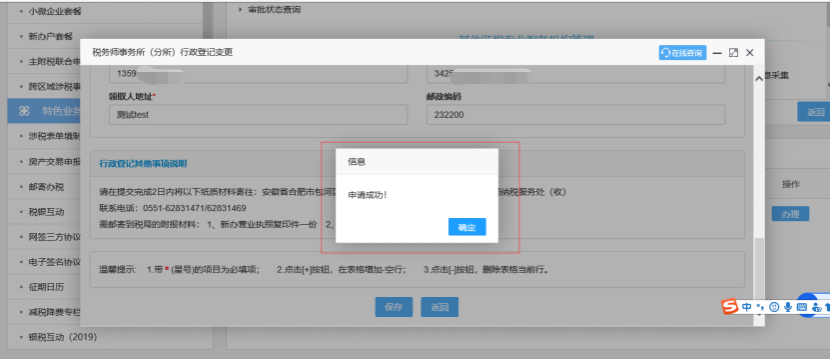The width and height of the screenshot is (831, 360).
Task: Click the 温馨提示 hint text
Action: click(324, 269)
